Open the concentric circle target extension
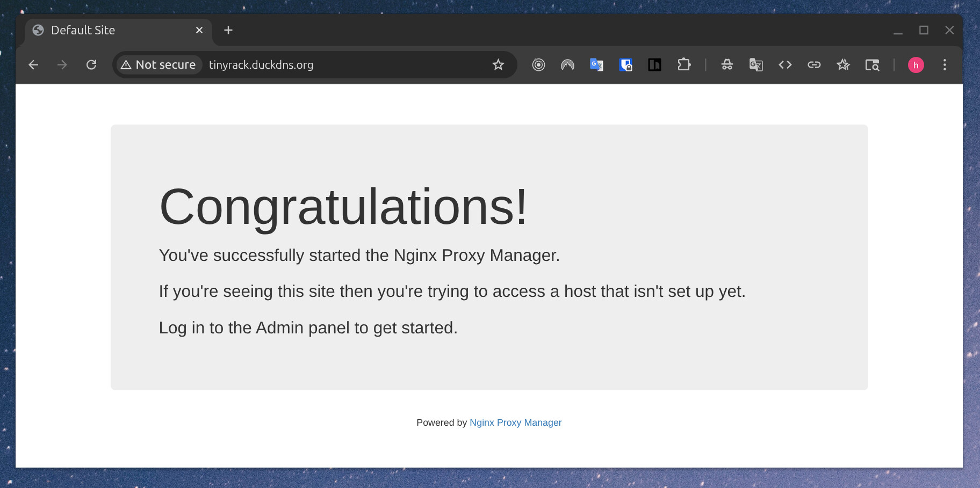 pyautogui.click(x=538, y=65)
